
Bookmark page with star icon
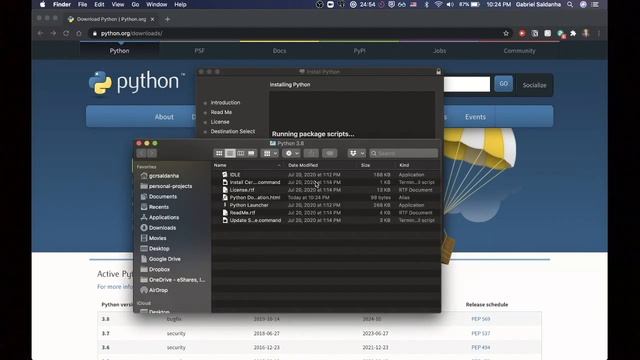(506, 33)
